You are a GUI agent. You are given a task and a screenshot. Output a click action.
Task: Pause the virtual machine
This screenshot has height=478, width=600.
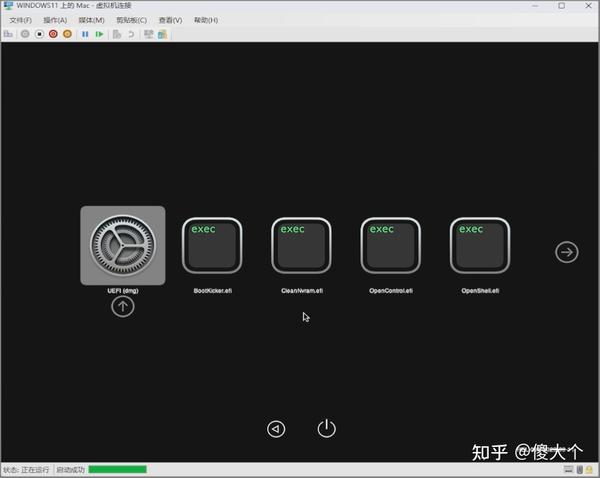pos(85,34)
